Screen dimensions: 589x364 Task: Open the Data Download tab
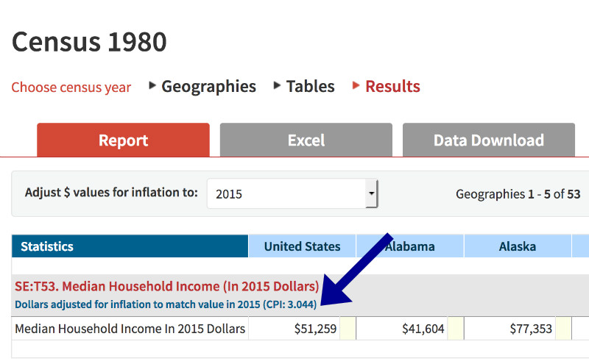click(489, 140)
